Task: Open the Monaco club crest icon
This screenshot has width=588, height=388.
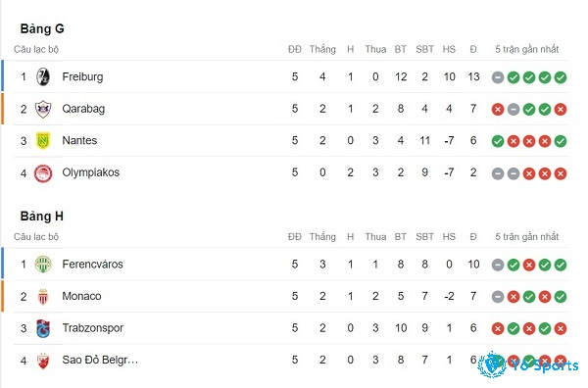Action: click(x=43, y=297)
